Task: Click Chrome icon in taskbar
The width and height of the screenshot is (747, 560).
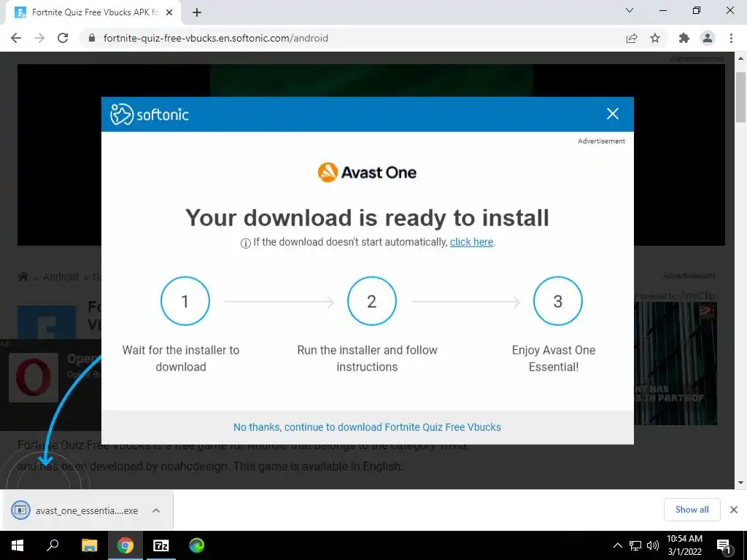Action: pos(125,545)
